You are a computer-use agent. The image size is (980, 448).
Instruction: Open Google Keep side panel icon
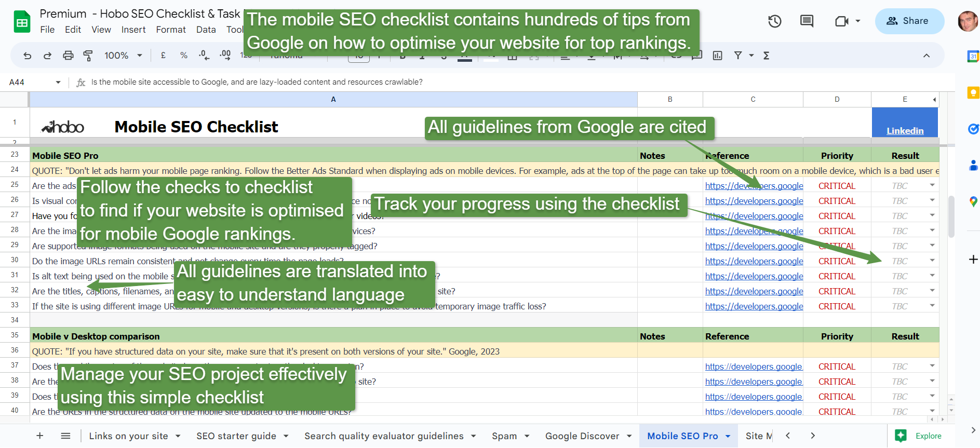point(973,92)
